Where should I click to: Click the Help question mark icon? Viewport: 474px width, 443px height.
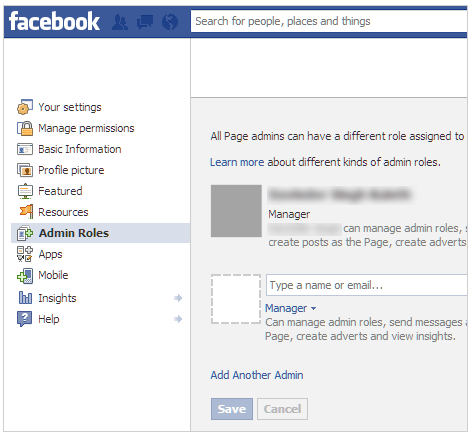click(x=25, y=319)
